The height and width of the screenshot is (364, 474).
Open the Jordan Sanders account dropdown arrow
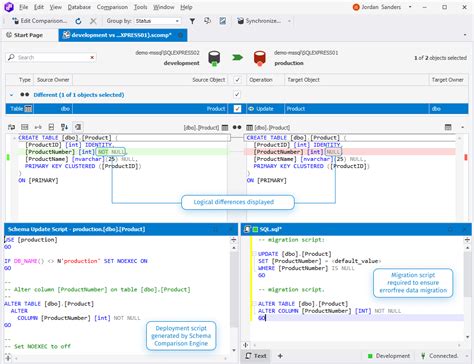coord(410,7)
